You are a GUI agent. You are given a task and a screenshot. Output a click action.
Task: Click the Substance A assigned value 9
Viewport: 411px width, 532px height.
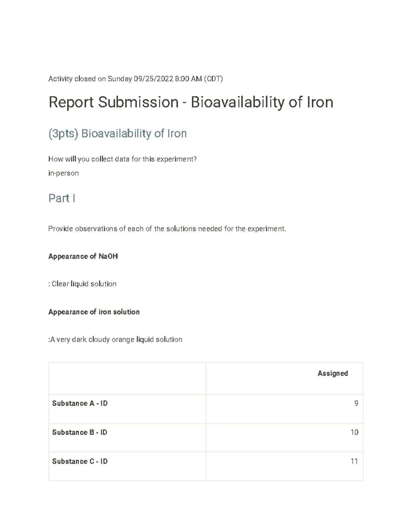coord(356,404)
